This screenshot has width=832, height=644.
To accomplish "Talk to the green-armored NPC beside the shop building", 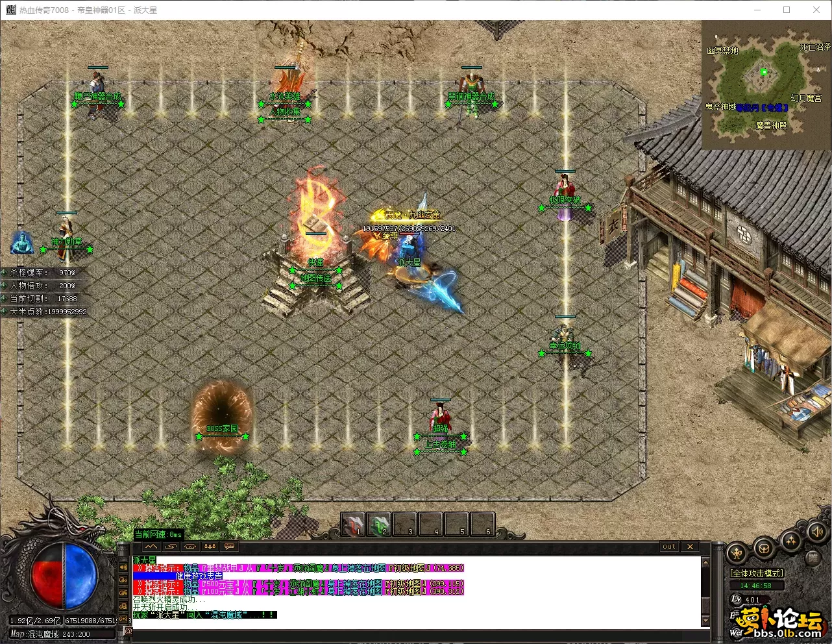I will [x=564, y=341].
